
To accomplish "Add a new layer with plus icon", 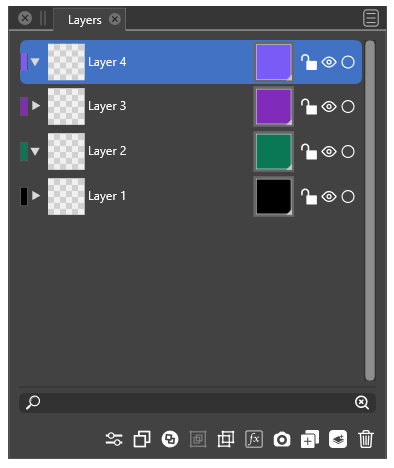I will click(x=310, y=439).
